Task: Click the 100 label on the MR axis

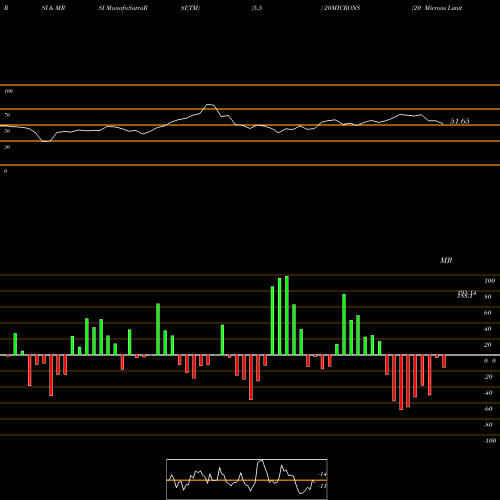Action: pyautogui.click(x=489, y=281)
